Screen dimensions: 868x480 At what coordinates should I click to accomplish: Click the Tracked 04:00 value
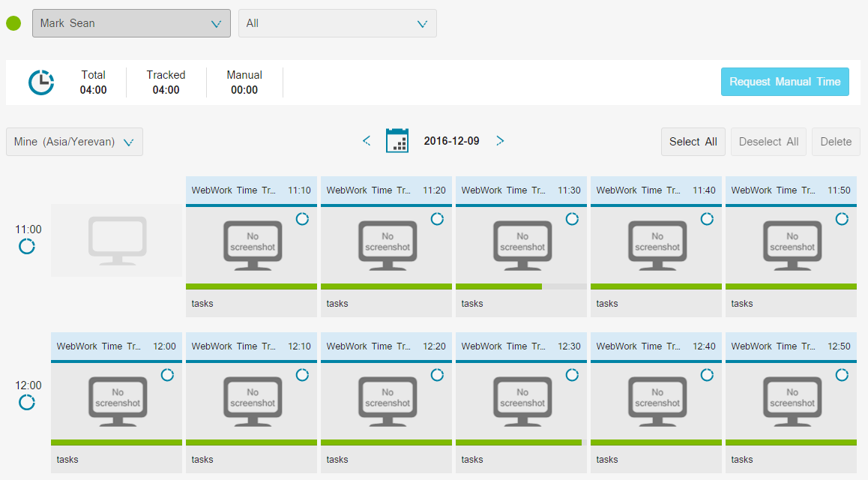[x=166, y=90]
